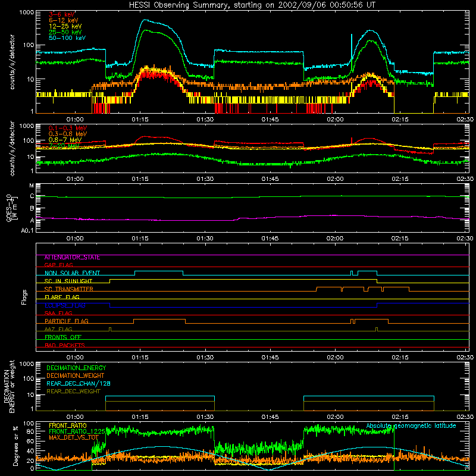This screenshot has width=476, height=476.
Task: Select the "25-50 keV" legend label
Action: (x=65, y=32)
